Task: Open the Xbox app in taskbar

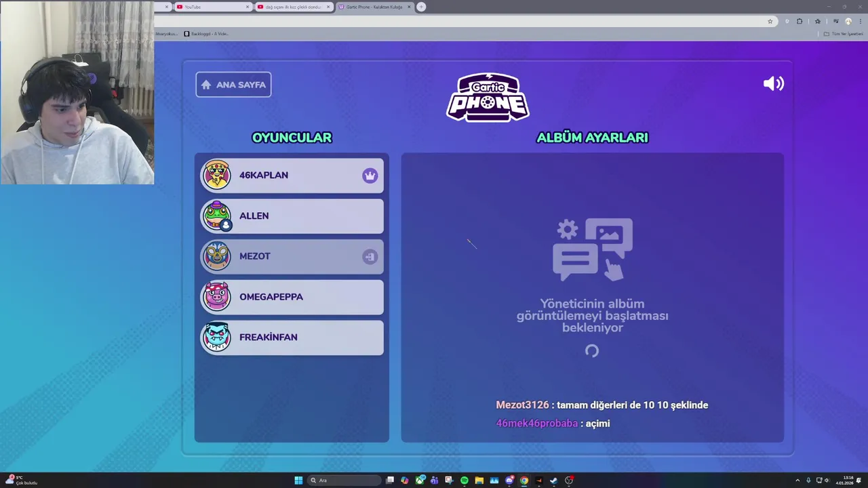Action: [420, 481]
